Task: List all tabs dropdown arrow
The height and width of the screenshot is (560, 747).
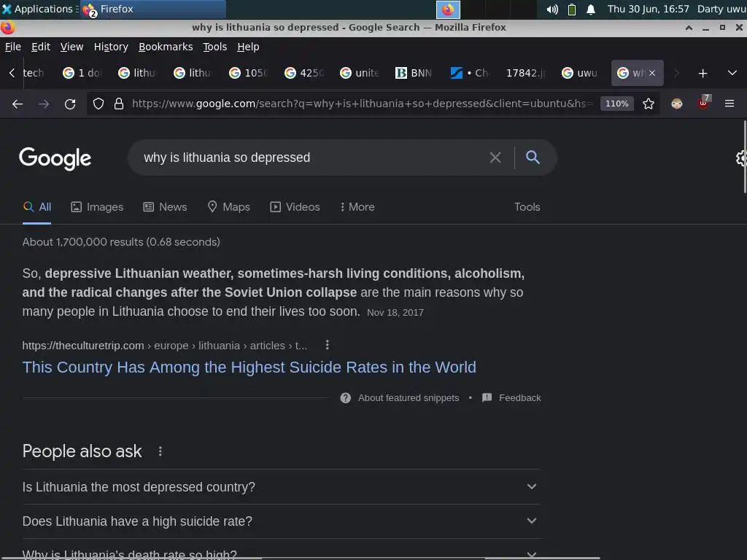Action: pos(732,73)
